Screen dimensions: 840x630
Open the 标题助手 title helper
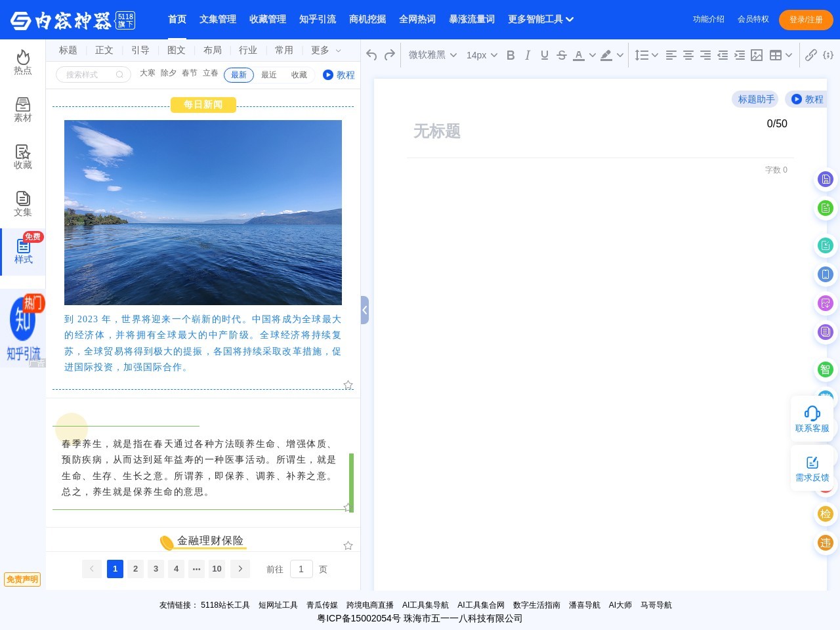pyautogui.click(x=755, y=99)
